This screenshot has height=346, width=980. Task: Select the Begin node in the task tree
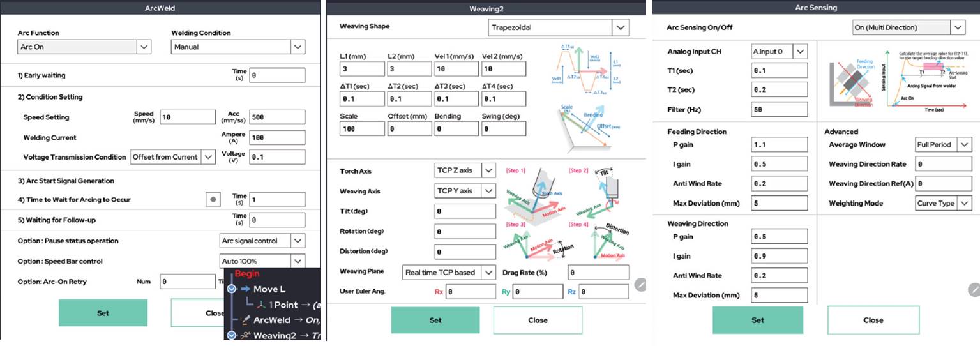tap(247, 273)
